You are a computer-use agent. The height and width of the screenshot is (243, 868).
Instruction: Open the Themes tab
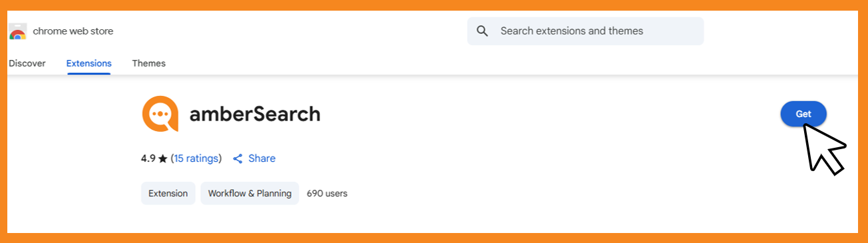pos(149,63)
